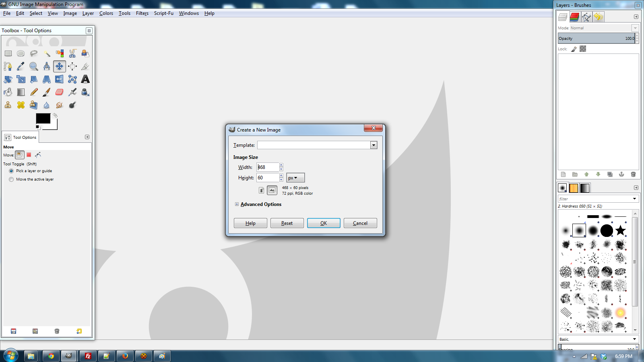
Task: Open the brush filter dropdown
Action: [635, 199]
